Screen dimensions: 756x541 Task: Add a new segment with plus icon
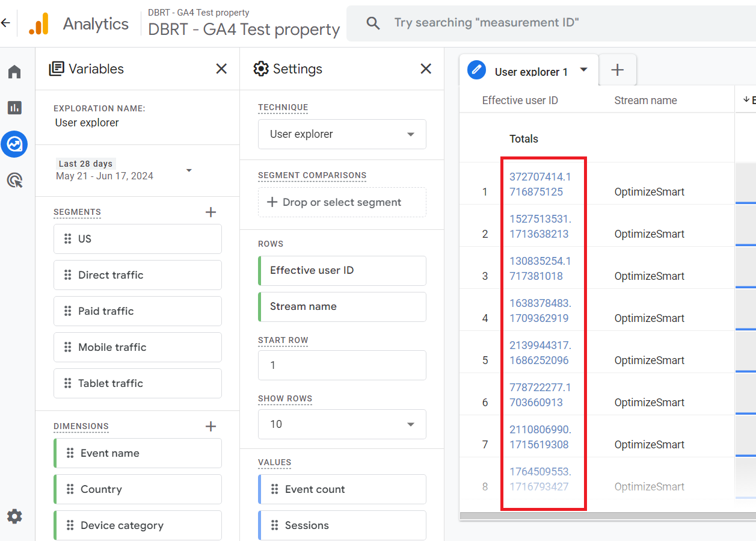point(211,212)
